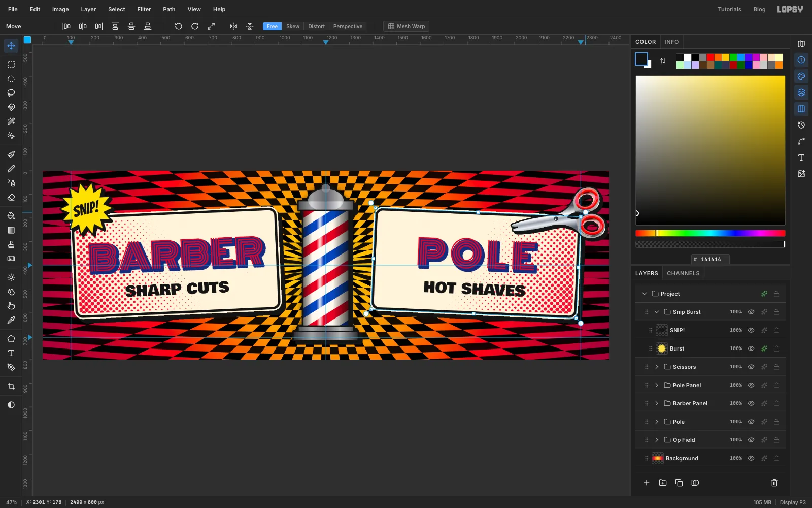Pick the red swatch in palette
Image resolution: width=812 pixels, height=508 pixels.
710,57
